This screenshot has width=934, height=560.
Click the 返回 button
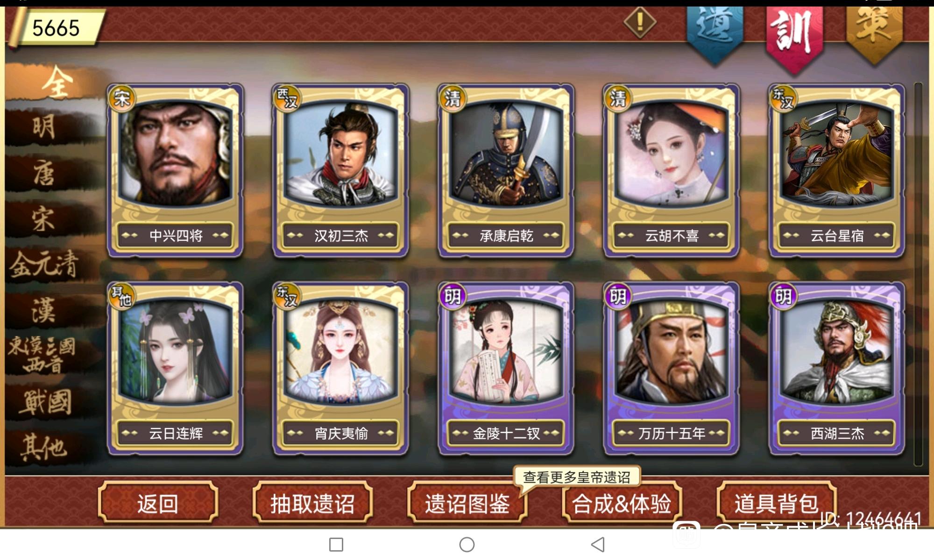(158, 503)
